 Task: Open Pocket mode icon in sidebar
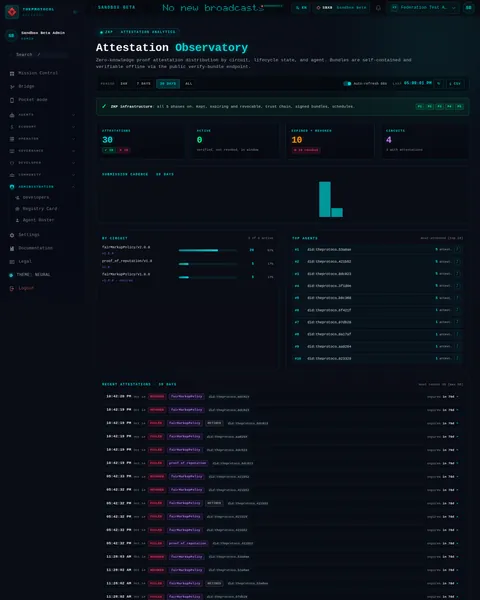click(x=12, y=100)
